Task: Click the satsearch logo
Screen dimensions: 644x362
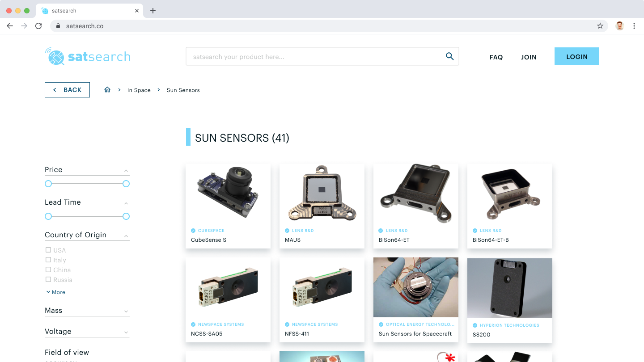Action: click(88, 57)
